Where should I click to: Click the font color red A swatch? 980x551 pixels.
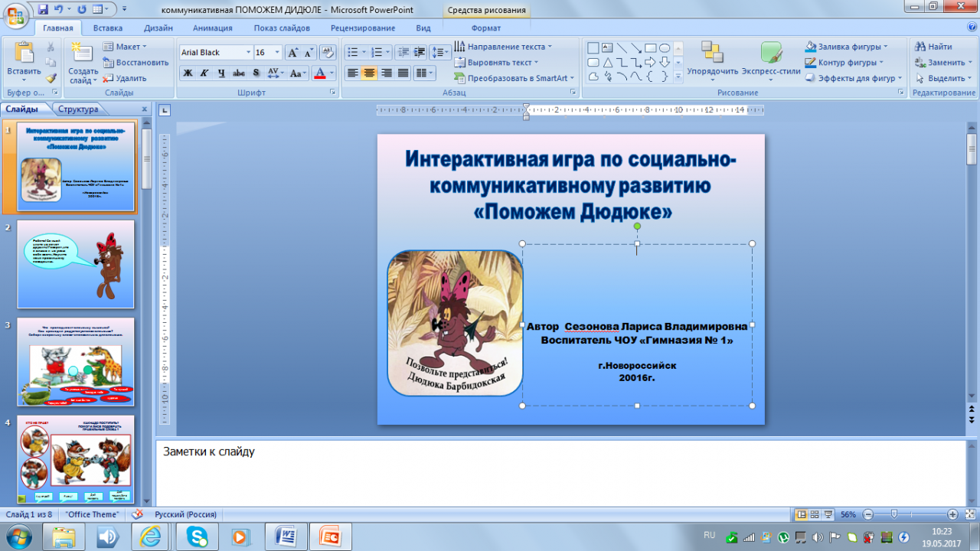pyautogui.click(x=320, y=73)
